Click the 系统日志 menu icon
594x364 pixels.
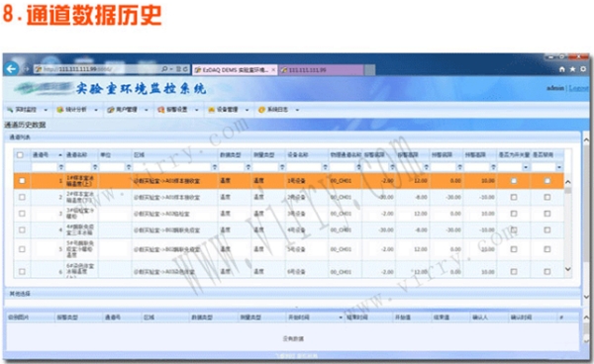[x=261, y=110]
